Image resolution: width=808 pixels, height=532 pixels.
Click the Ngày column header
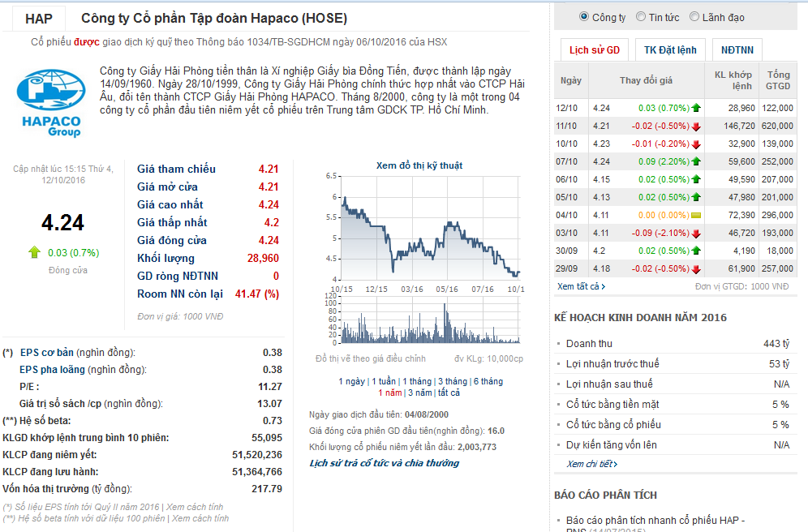coord(571,80)
